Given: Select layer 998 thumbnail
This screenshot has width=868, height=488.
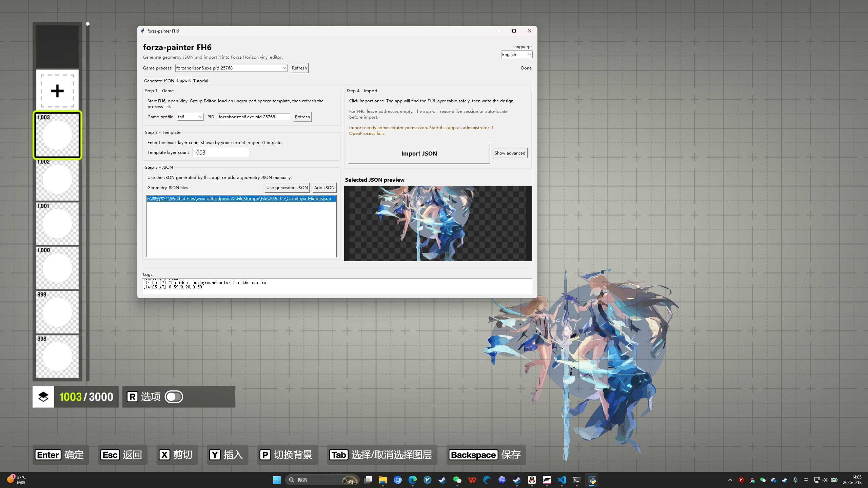Looking at the screenshot, I should pyautogui.click(x=57, y=357).
